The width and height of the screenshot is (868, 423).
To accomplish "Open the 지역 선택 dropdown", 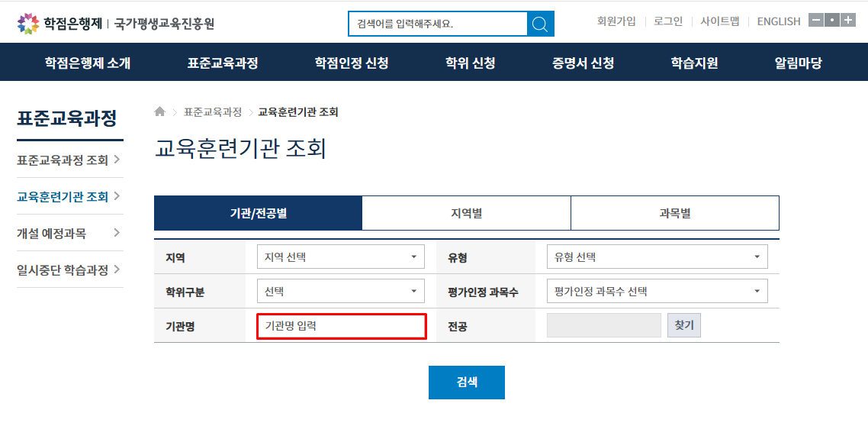I will [341, 257].
